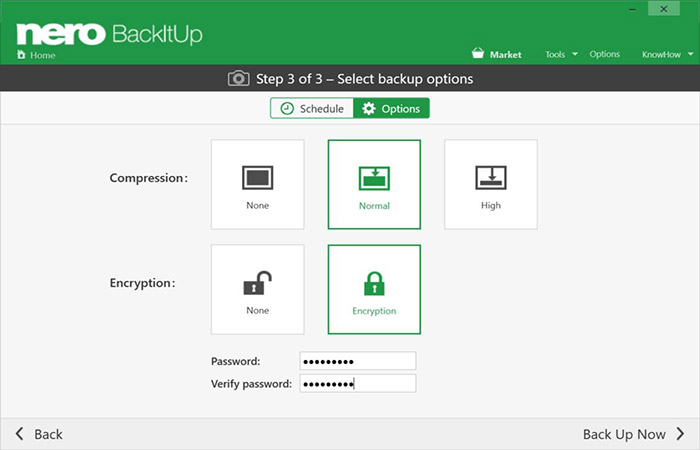This screenshot has width=700, height=450.
Task: Select Normal compression tile
Action: pyautogui.click(x=374, y=184)
